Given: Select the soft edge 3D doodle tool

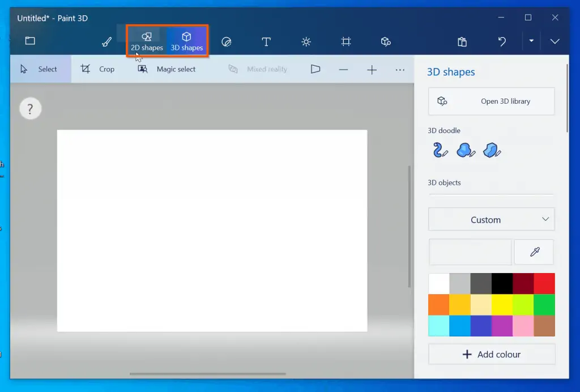Looking at the screenshot, I should [466, 150].
